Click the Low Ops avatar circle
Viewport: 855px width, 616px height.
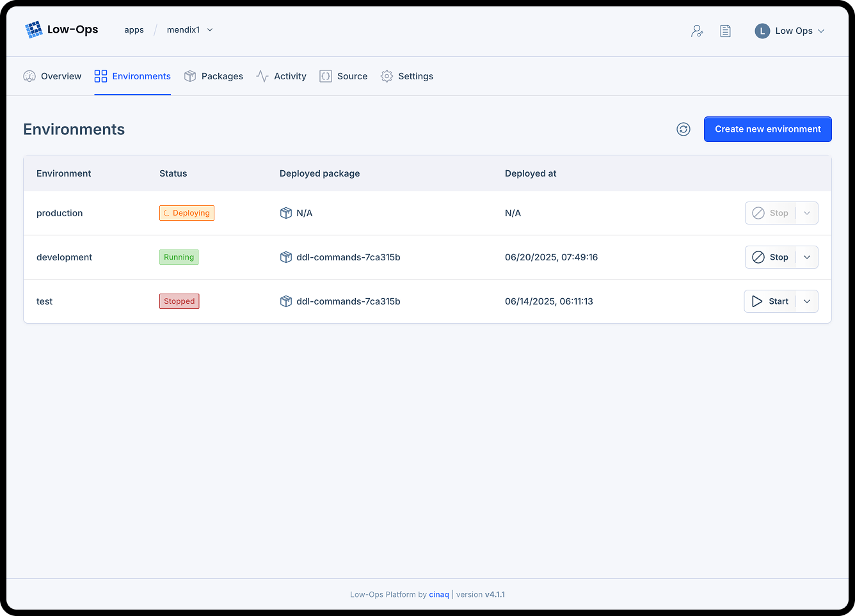pyautogui.click(x=762, y=31)
